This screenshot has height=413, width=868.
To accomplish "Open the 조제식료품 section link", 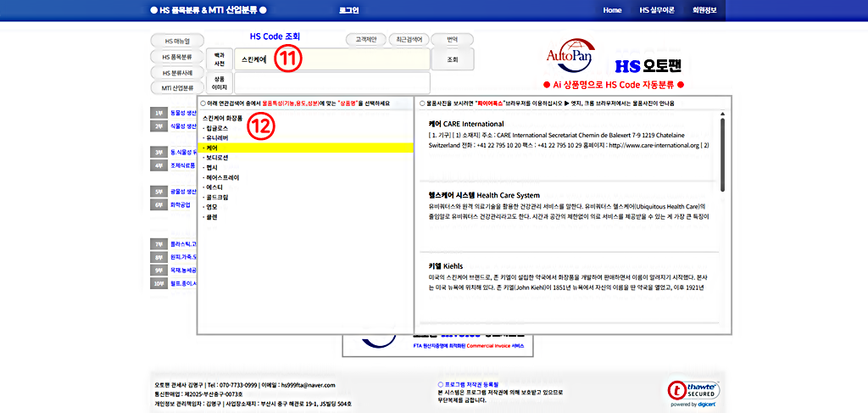I will pyautogui.click(x=183, y=165).
